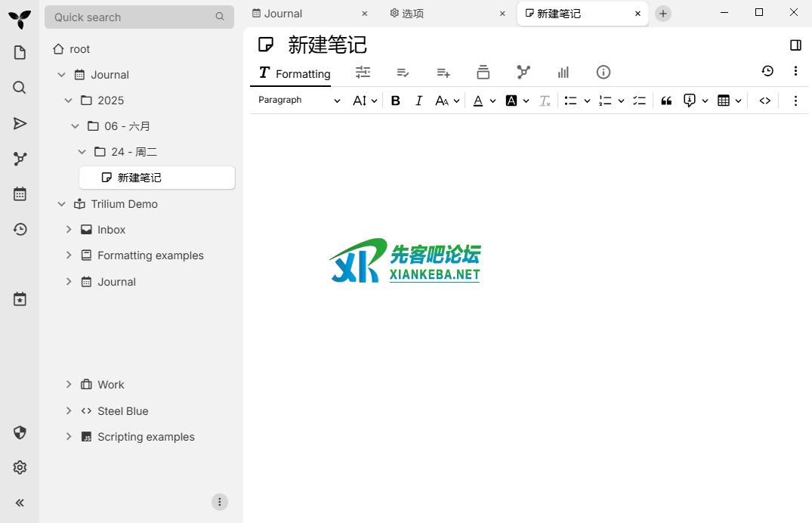Viewport: 812px width, 523px height.
Task: Open the note map ribbon tab
Action: (x=523, y=73)
